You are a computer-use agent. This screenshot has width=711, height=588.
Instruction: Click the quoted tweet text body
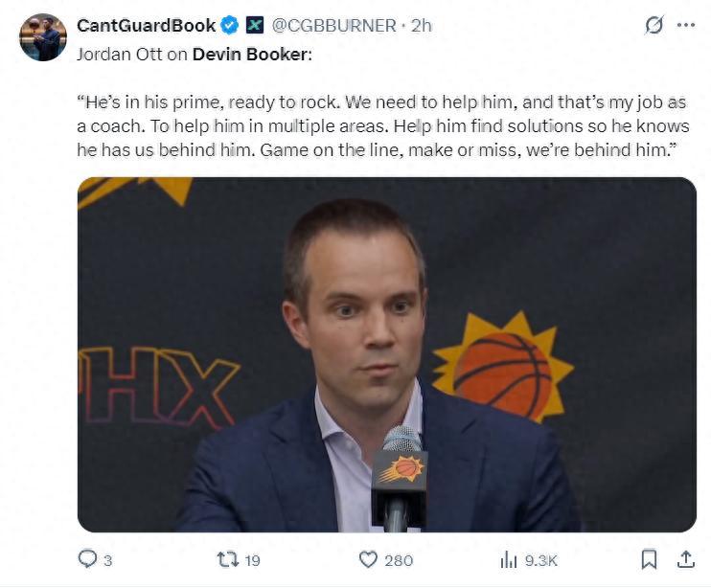point(382,126)
